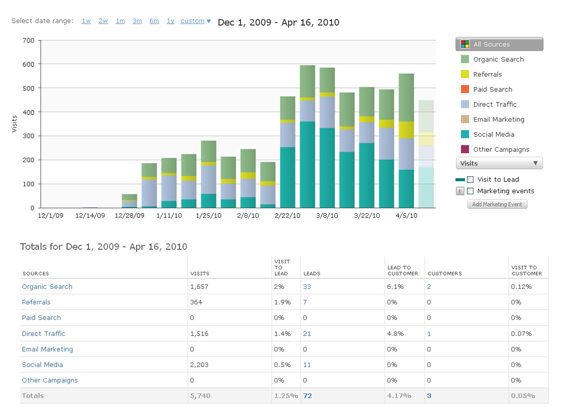587x412 pixels.
Task: Click the VISIT TO CUSTOMER column header
Action: click(527, 271)
